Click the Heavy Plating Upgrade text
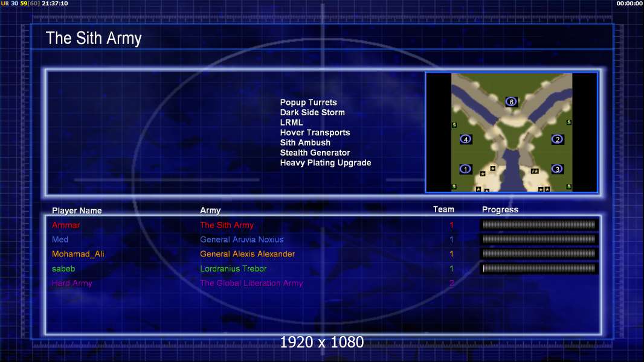The image size is (644, 362). (326, 163)
